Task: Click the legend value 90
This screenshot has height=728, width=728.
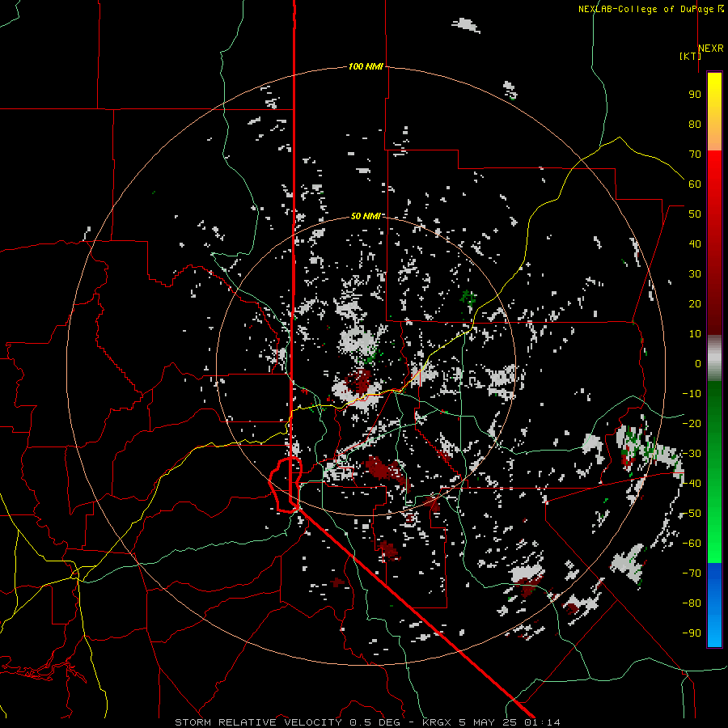Action: click(x=695, y=95)
